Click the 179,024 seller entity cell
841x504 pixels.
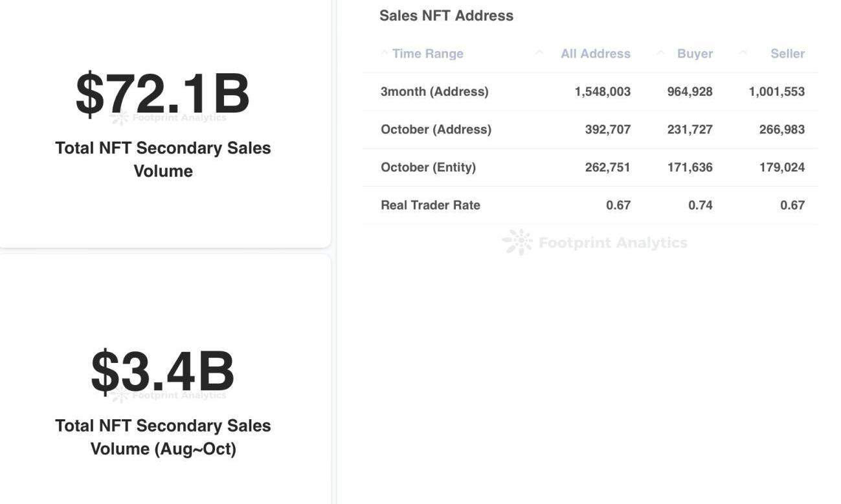point(781,167)
